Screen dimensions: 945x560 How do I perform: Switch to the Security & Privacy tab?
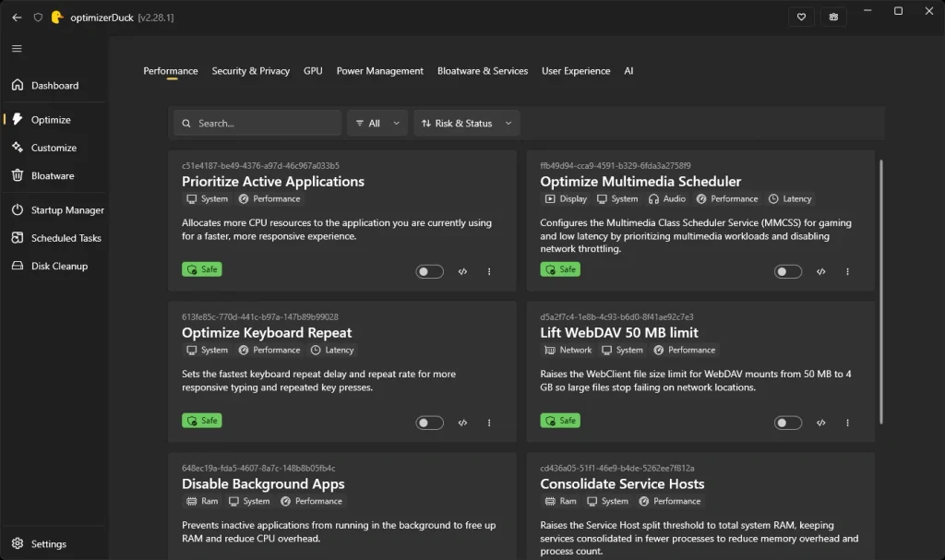(x=251, y=70)
